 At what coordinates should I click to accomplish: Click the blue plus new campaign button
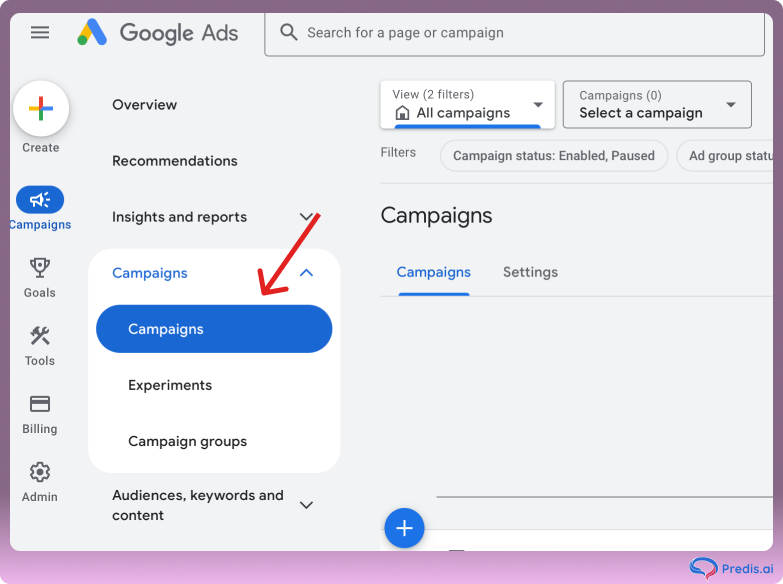[404, 528]
